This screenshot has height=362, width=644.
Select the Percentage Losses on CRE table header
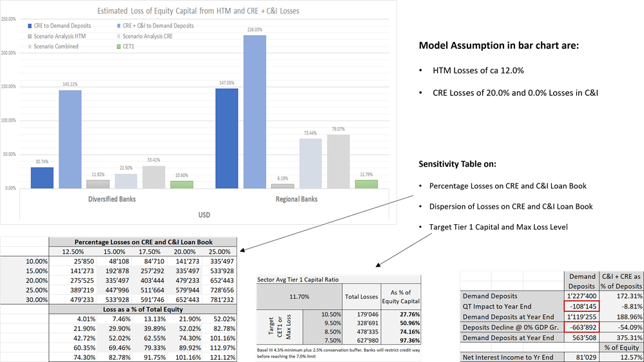142,241
